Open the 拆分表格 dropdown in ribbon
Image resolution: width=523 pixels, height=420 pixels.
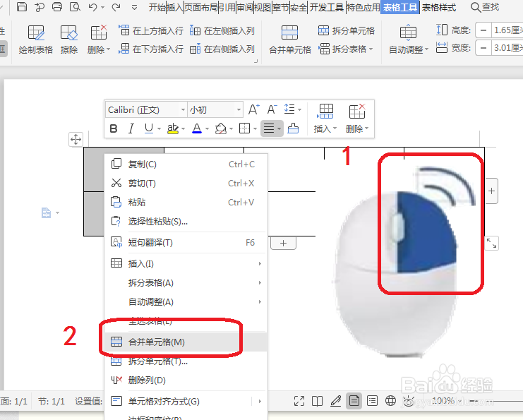click(346, 49)
